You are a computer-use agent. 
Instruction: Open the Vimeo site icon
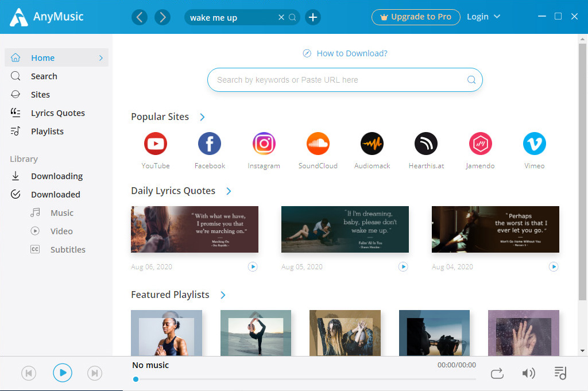(535, 144)
